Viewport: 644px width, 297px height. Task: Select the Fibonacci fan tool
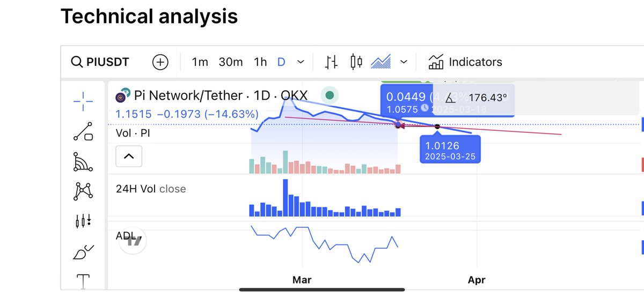pos(83,161)
